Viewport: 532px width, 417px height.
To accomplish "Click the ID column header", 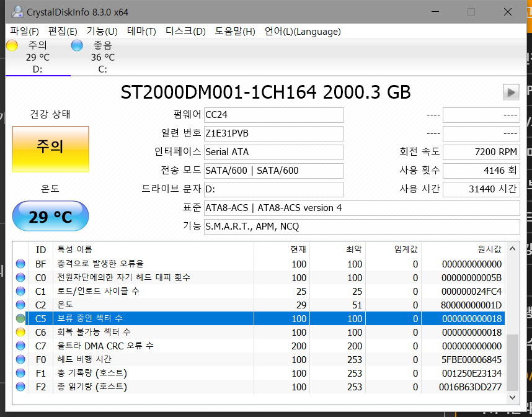I will [x=41, y=249].
